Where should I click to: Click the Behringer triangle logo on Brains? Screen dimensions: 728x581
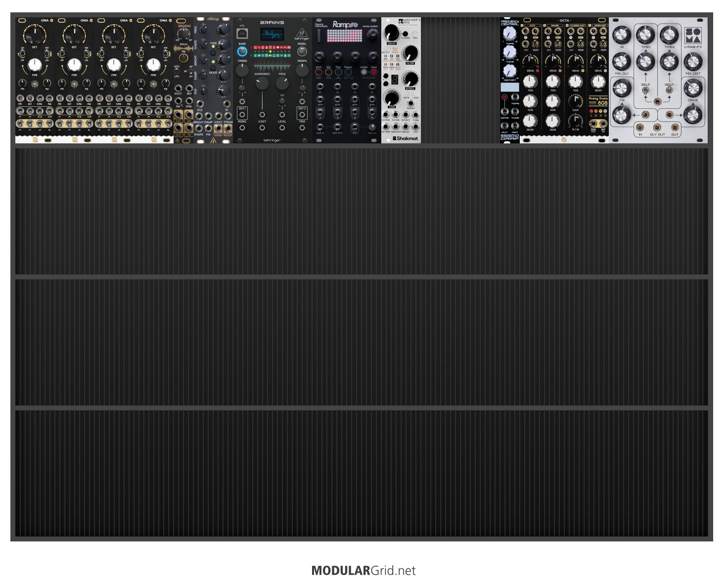point(302,33)
